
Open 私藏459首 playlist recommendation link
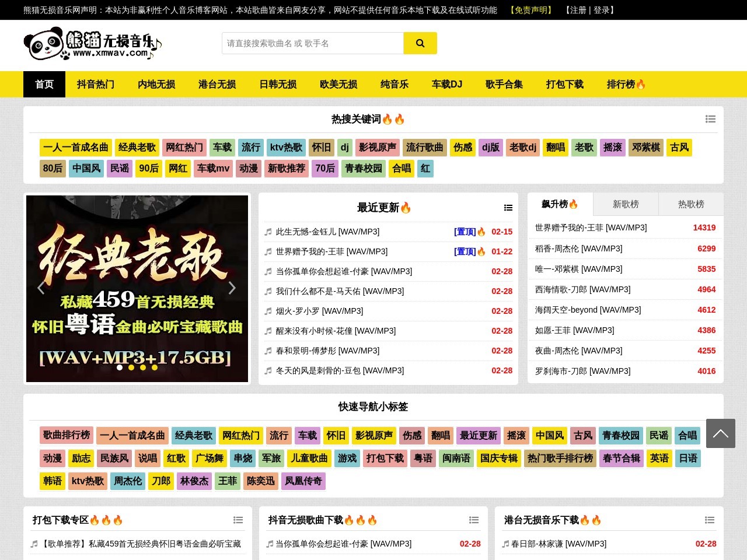pos(141,544)
